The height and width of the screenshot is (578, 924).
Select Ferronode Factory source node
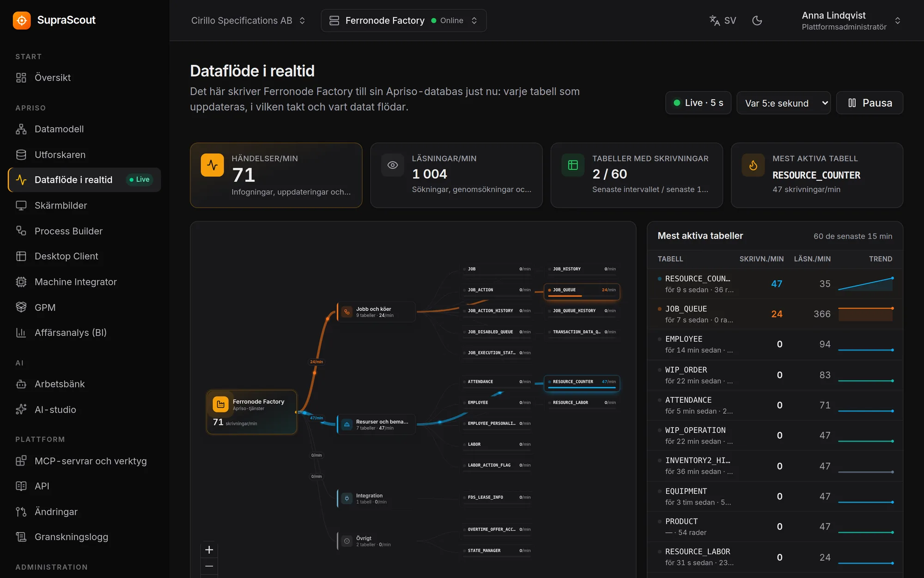pos(251,412)
